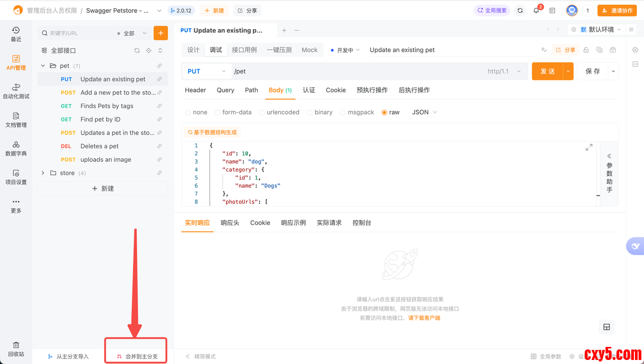Click the orange Send button

(547, 71)
